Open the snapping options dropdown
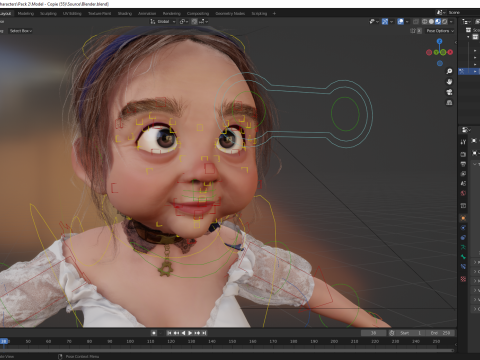 point(204,22)
